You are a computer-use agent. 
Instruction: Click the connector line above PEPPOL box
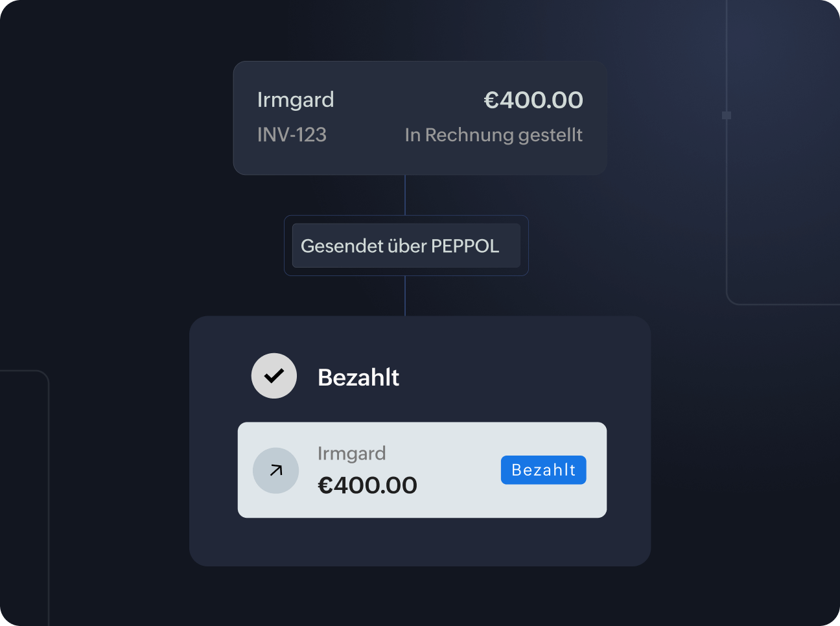tap(405, 194)
